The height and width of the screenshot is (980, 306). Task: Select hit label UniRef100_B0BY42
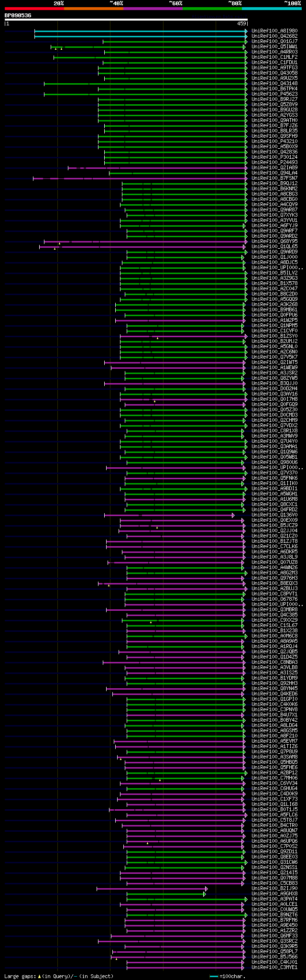(x=274, y=720)
